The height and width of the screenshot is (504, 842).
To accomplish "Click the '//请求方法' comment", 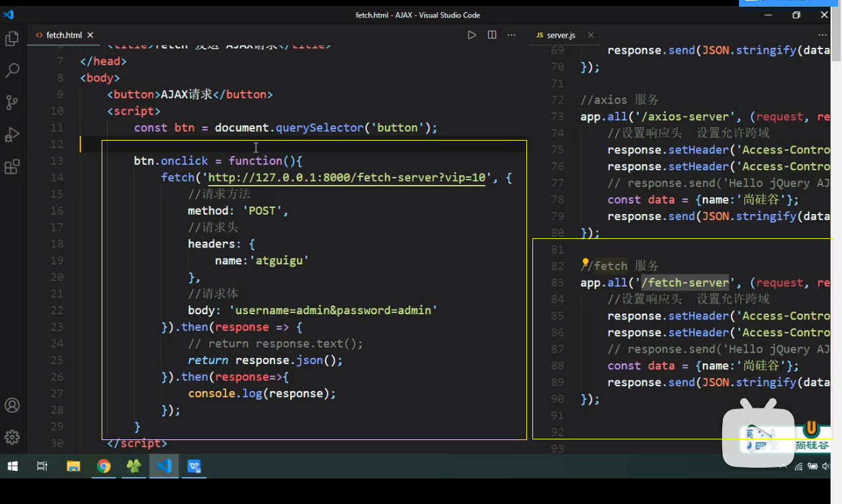I will pos(219,194).
